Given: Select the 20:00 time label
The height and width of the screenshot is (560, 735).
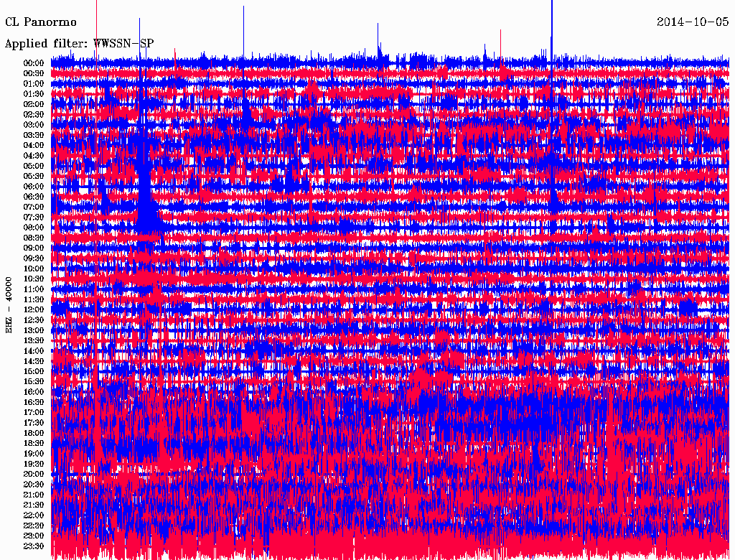Looking at the screenshot, I should point(34,474).
